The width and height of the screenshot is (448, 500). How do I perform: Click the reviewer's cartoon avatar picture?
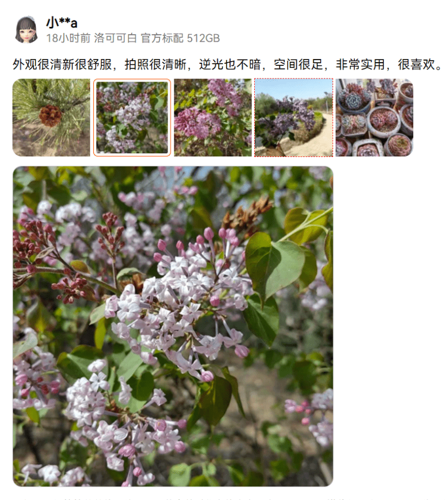pos(26,30)
